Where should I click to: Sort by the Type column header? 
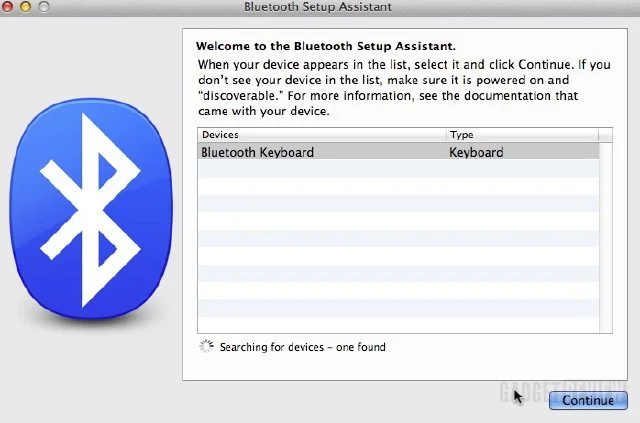522,135
